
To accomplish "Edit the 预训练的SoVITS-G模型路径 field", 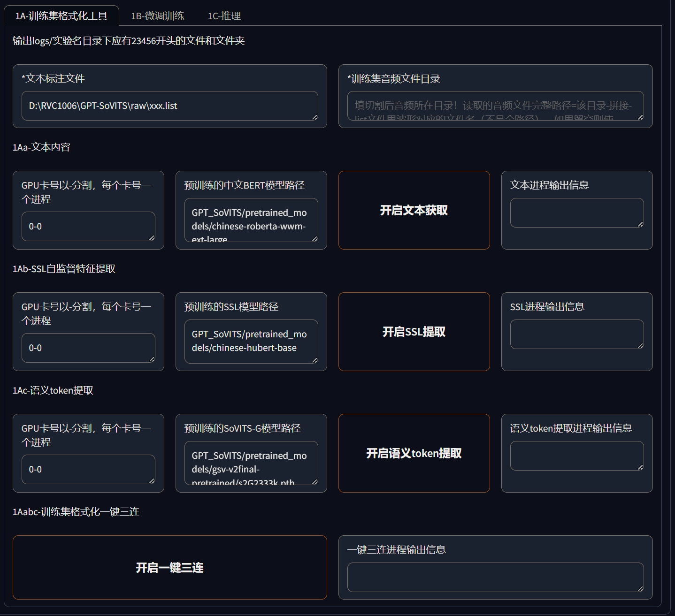I will 251,463.
